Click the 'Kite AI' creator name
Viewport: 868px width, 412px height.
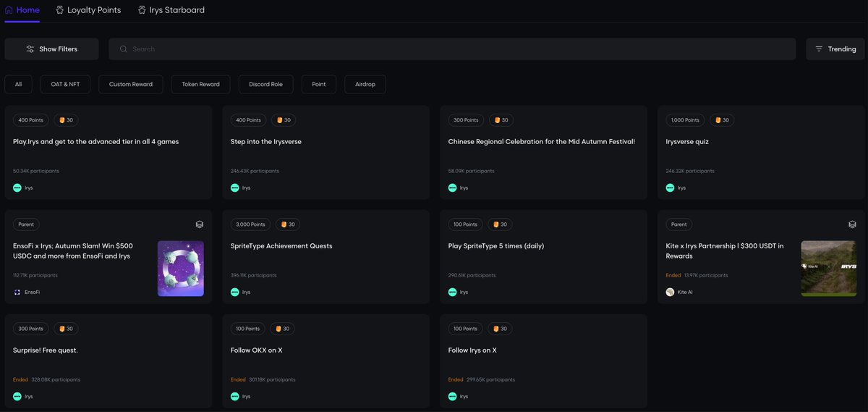(684, 293)
